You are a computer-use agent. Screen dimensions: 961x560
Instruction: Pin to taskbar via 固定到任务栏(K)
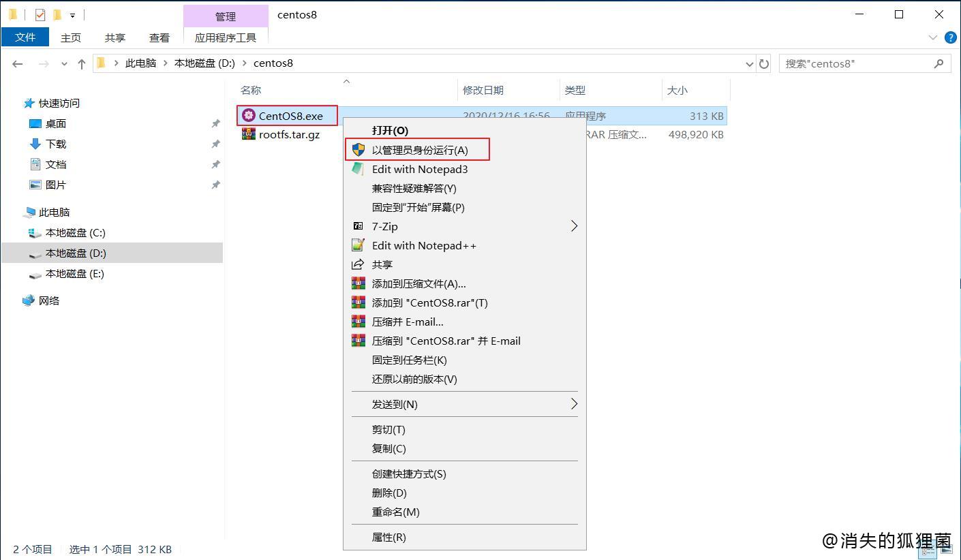[409, 360]
